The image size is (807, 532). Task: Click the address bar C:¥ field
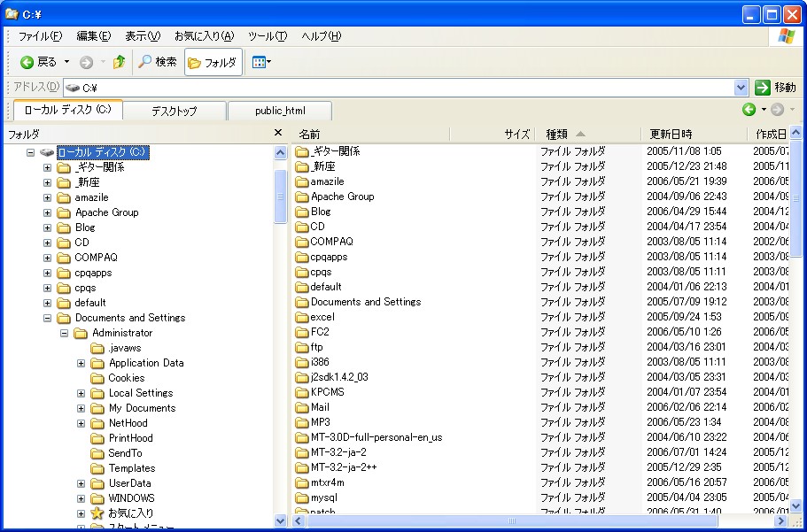400,88
